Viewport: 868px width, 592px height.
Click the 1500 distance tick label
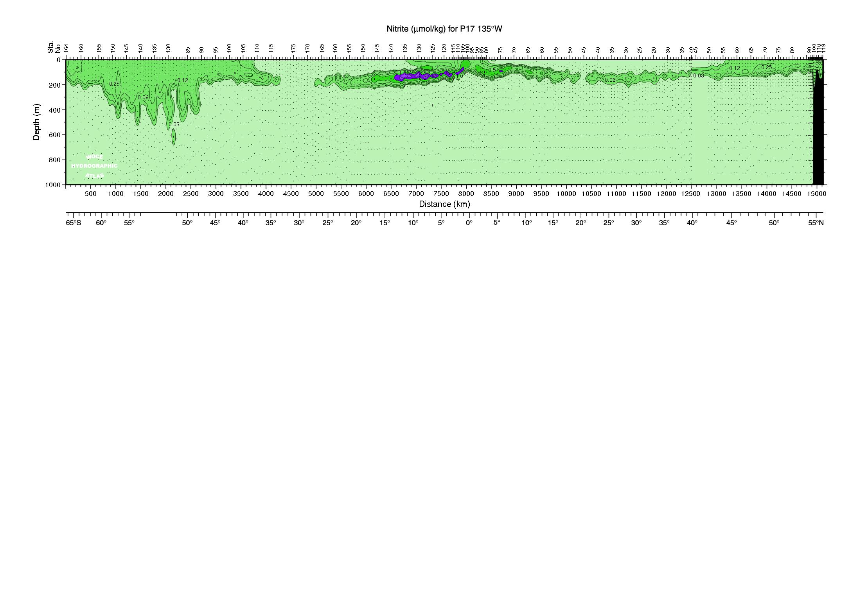click(x=141, y=194)
